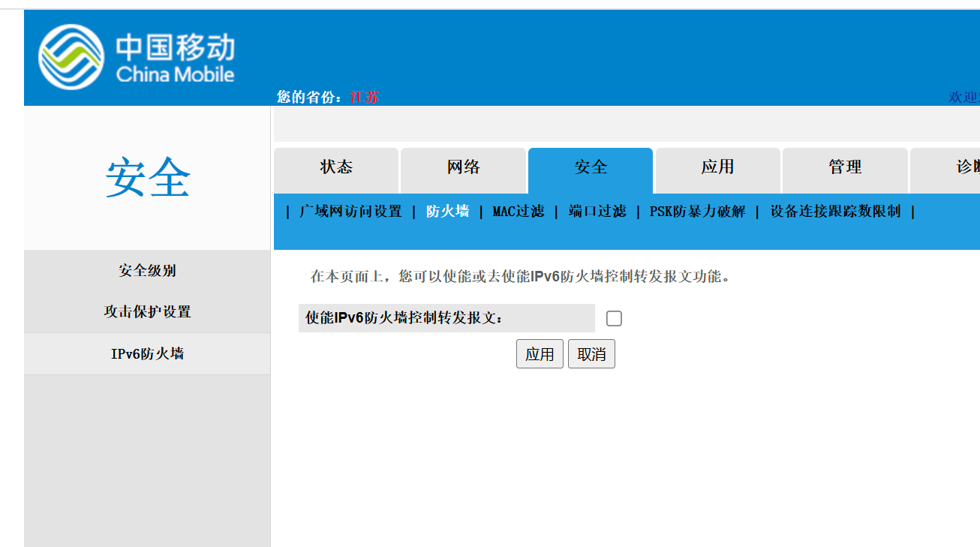This screenshot has height=547, width=980.
Task: Enable IPv6 firewall forwarding control checkbox
Action: pos(614,318)
